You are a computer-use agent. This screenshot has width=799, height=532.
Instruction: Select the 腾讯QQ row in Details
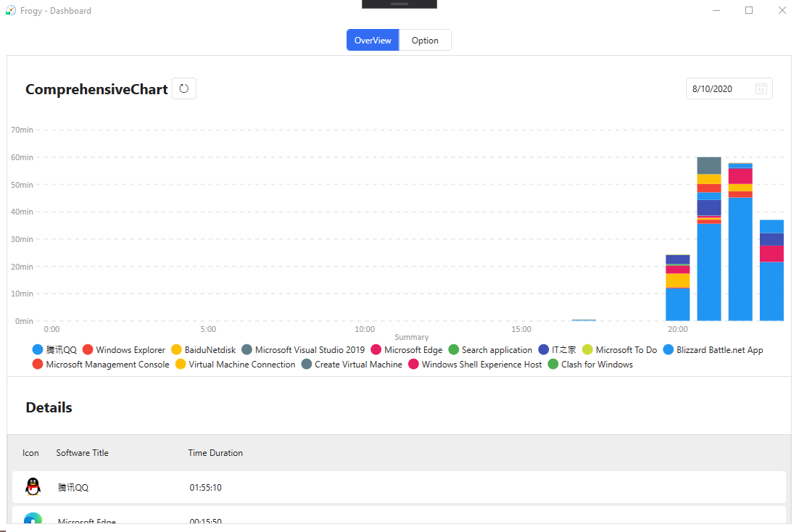tap(399, 487)
